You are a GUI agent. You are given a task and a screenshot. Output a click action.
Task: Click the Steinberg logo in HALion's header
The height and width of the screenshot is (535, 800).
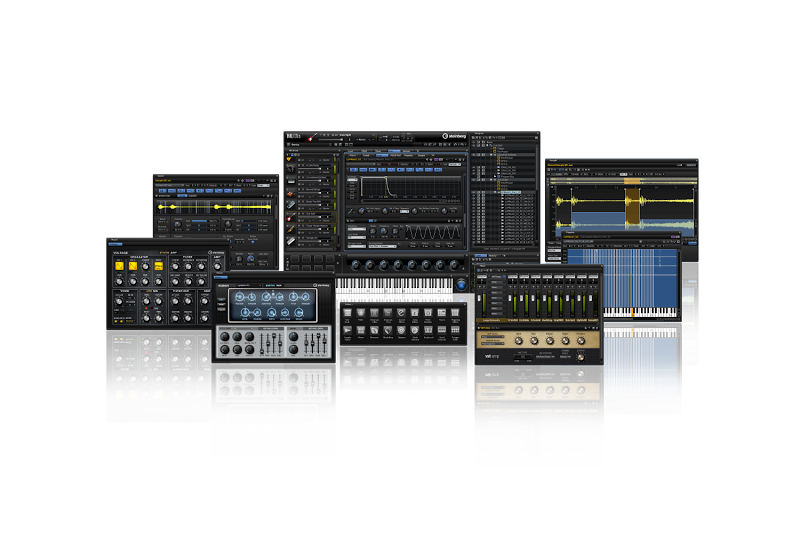click(x=454, y=136)
